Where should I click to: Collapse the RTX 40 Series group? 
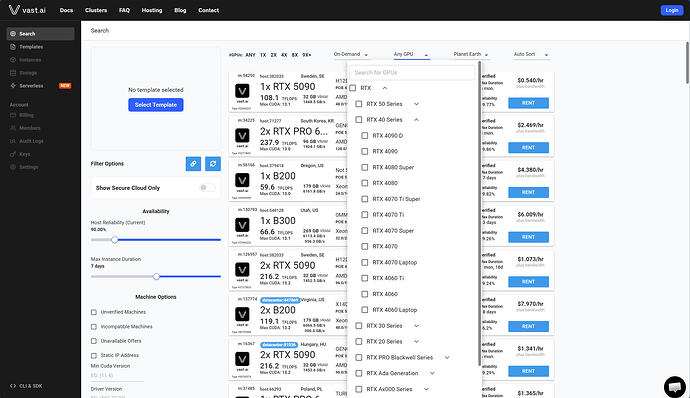(x=416, y=120)
